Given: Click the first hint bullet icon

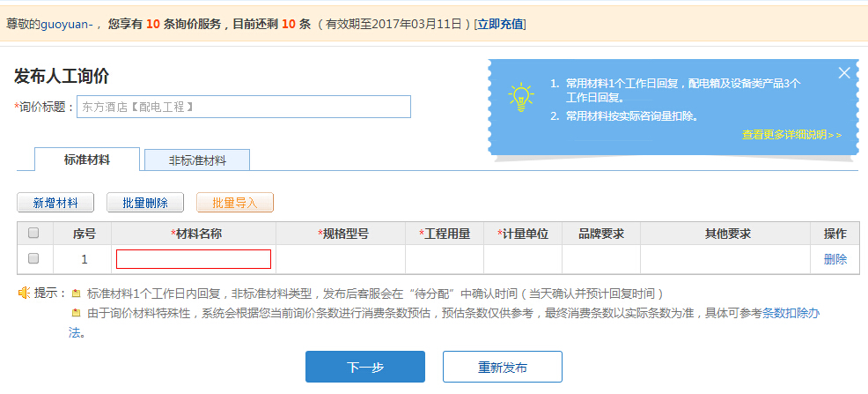Looking at the screenshot, I should 76,294.
